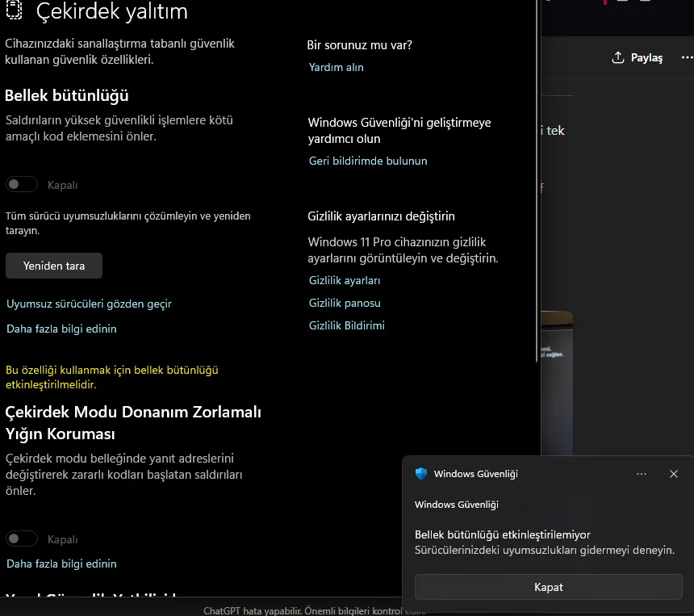Click the yellow bellek bütünlüğü warning text
This screenshot has width=694, height=616.
[x=111, y=377]
